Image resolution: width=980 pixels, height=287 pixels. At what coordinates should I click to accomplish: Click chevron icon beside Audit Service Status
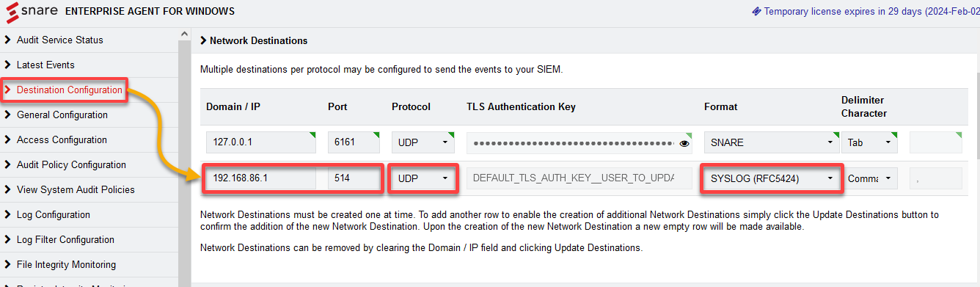point(8,40)
